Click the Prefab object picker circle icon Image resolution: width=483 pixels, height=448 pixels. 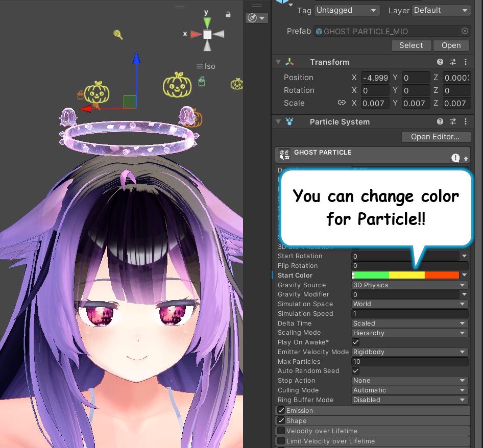(x=465, y=31)
